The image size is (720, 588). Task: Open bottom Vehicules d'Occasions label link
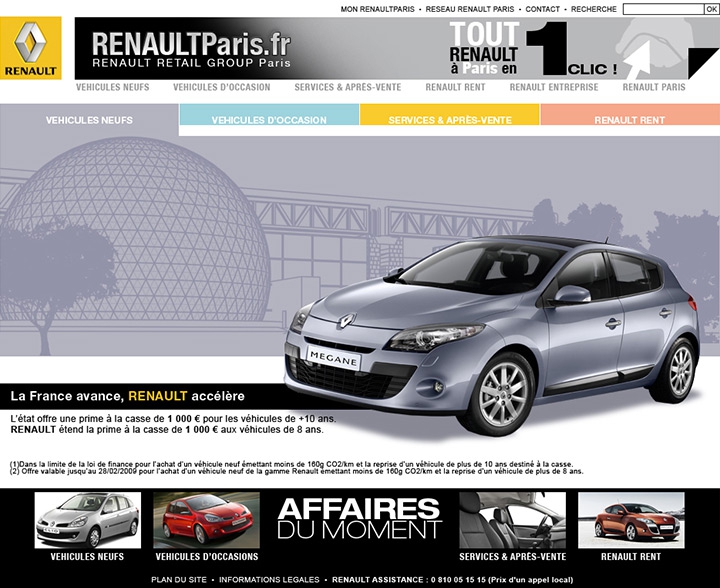point(207,557)
